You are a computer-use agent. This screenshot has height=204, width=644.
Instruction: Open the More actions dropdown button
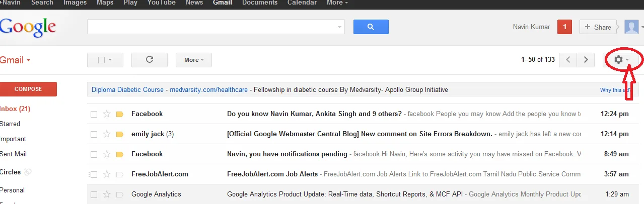point(194,60)
